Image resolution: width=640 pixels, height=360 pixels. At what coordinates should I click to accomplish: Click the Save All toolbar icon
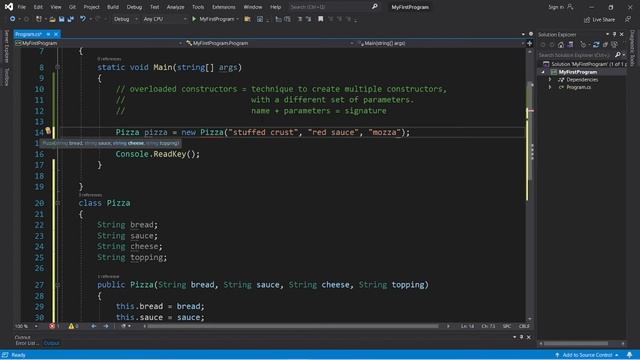71,19
